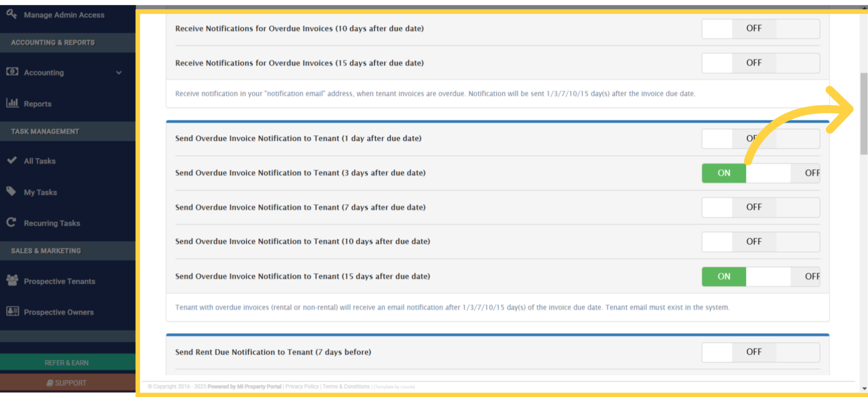
Task: Open the Reports menu item
Action: pyautogui.click(x=38, y=104)
